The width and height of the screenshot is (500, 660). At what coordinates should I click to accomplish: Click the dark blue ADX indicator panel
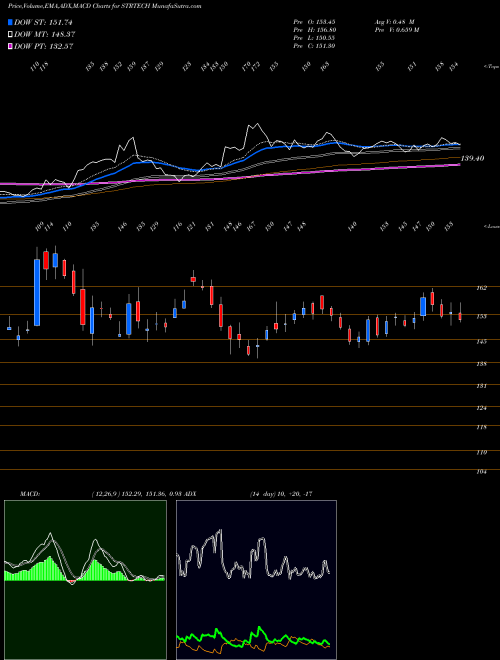click(256, 580)
